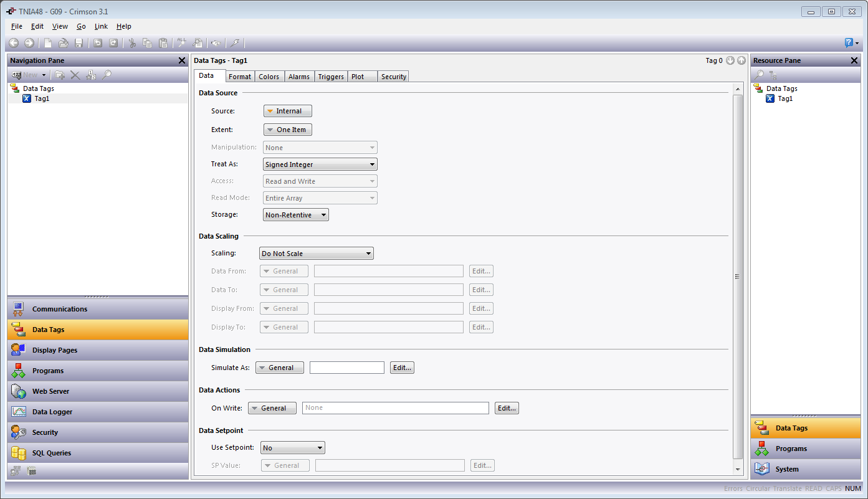This screenshot has height=499, width=868.
Task: Click the Find All toolbar icon
Action: 182,43
